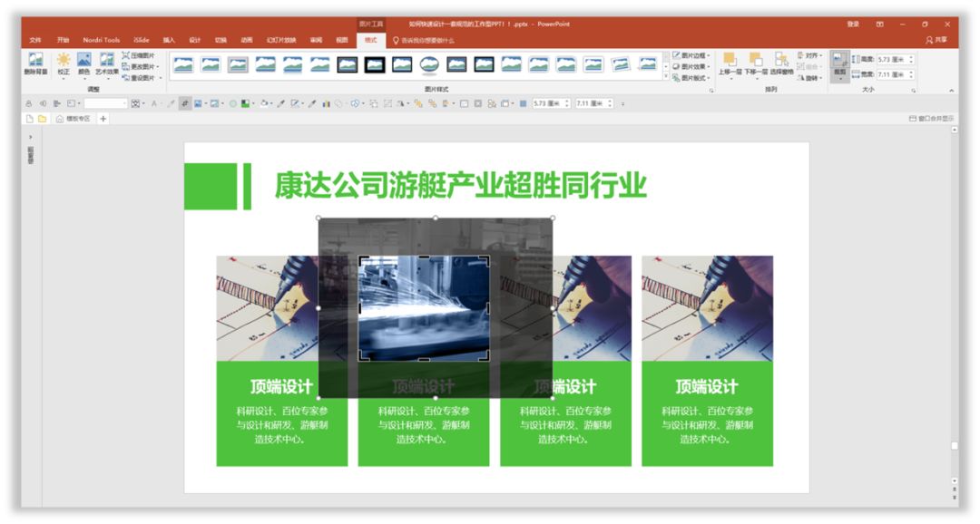Click the 图片版式 picture layout icon
The height and width of the screenshot is (524, 980).
pyautogui.click(x=676, y=77)
